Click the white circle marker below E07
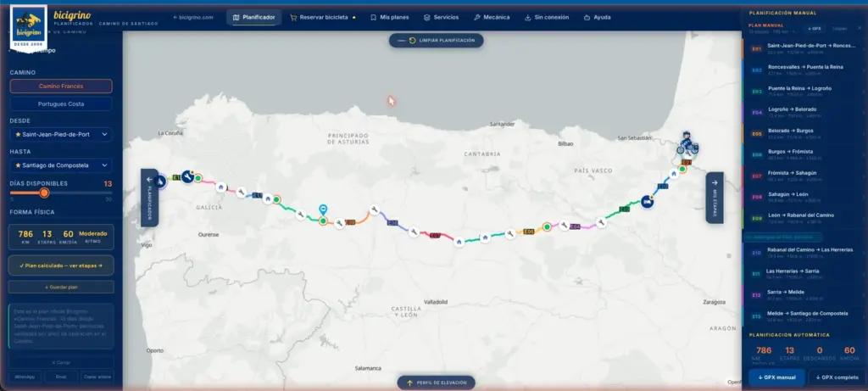 click(459, 242)
